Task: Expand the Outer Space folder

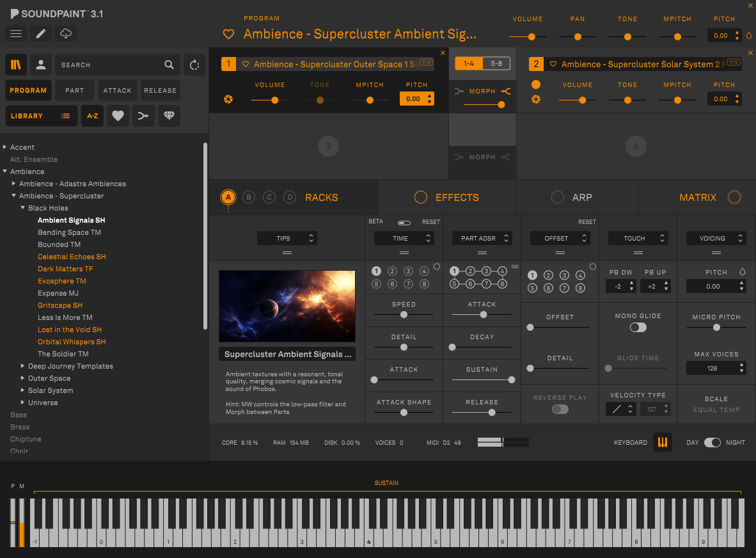Action: coord(23,378)
